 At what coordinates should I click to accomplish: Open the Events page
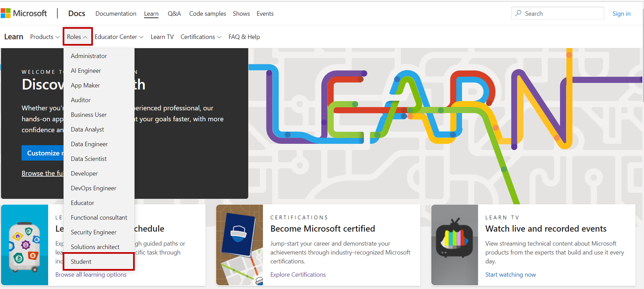265,14
